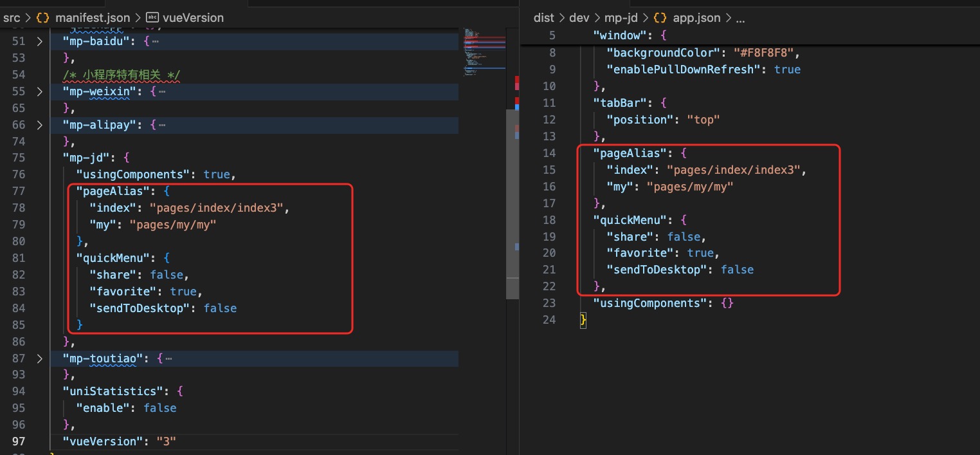
Task: Click the trailing ellipsis in app.json breadcrumbs
Action: point(740,18)
